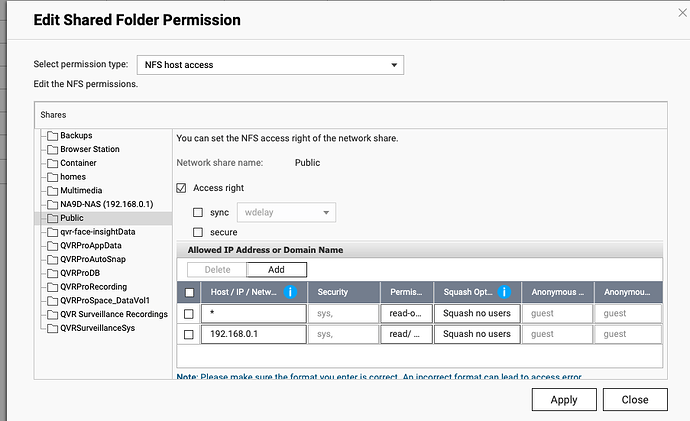The height and width of the screenshot is (421, 690).
Task: Click the homes folder icon
Action: coord(51,176)
